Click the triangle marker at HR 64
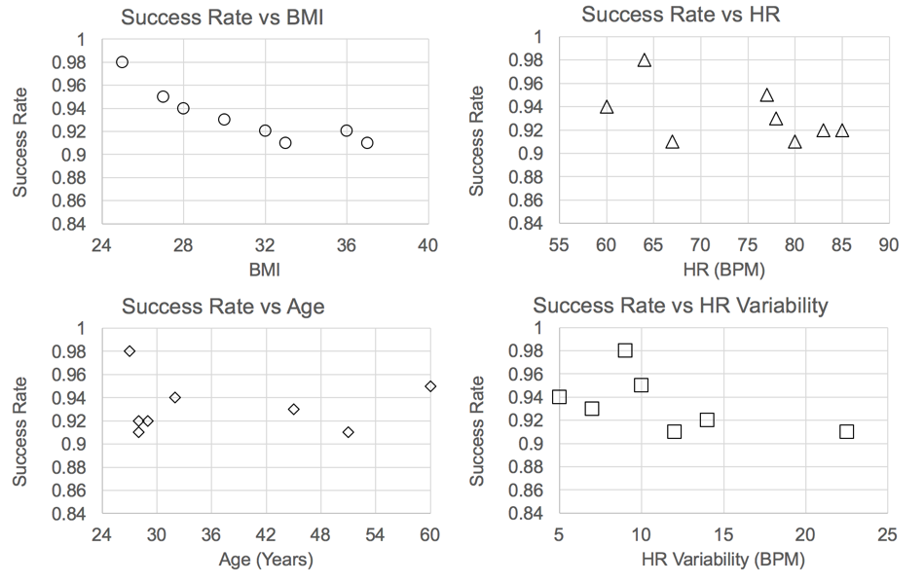The height and width of the screenshot is (583, 924). pos(644,60)
